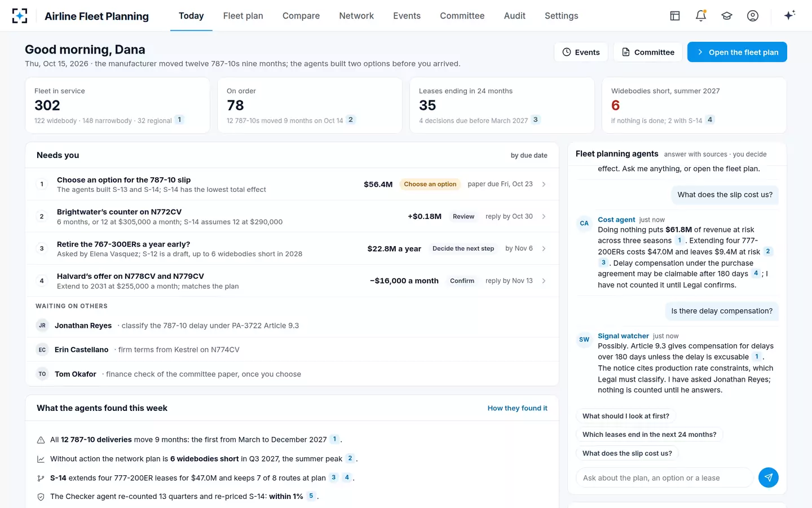
Task: Click the shield icon beside Checker agent finding
Action: (x=41, y=497)
